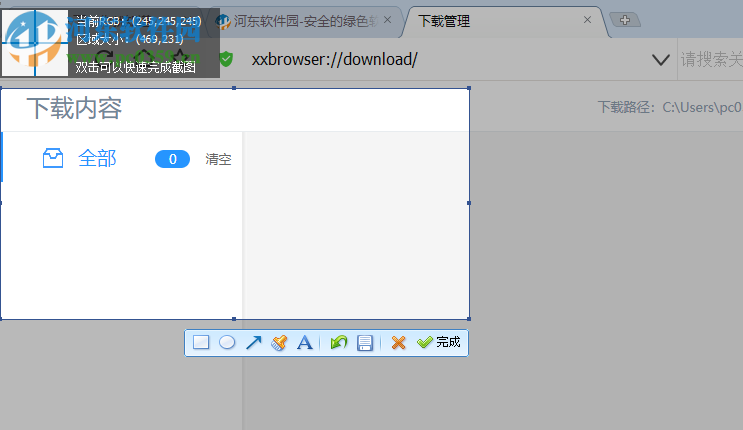Cancel the screenshot capture

click(x=399, y=342)
